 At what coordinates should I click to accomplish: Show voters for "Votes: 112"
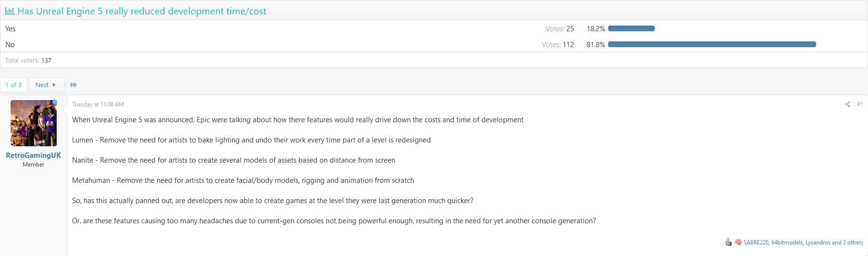coord(558,45)
